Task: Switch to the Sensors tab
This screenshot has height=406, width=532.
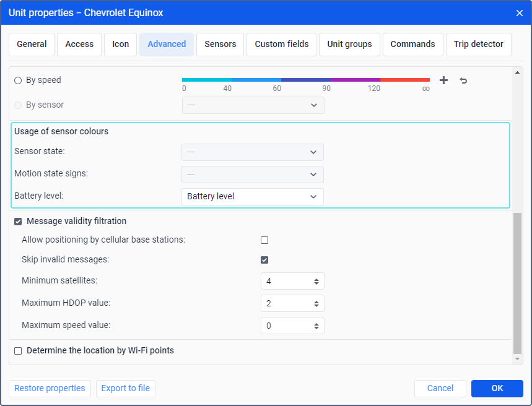Action: 220,45
